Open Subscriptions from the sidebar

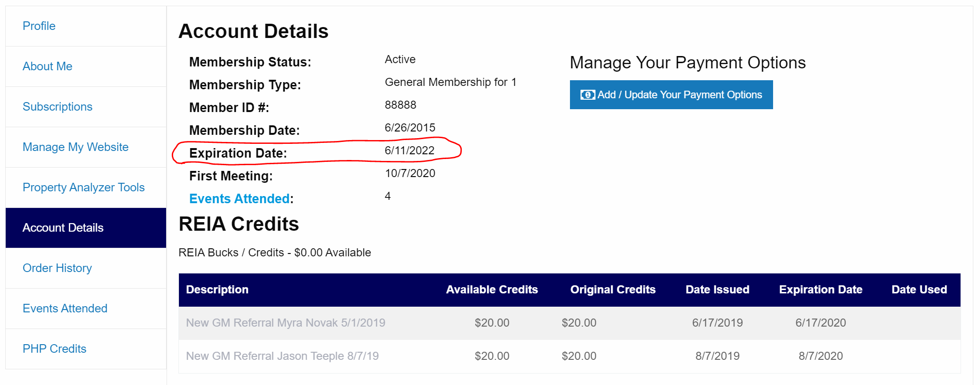[x=57, y=107]
